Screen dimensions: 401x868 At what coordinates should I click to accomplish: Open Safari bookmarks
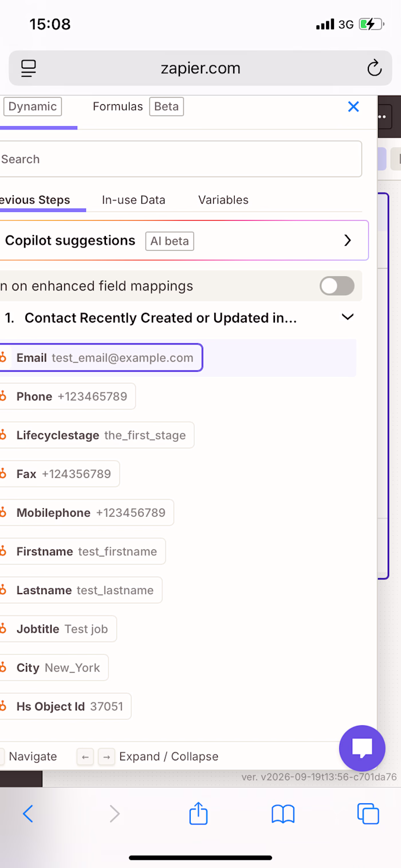click(x=283, y=814)
